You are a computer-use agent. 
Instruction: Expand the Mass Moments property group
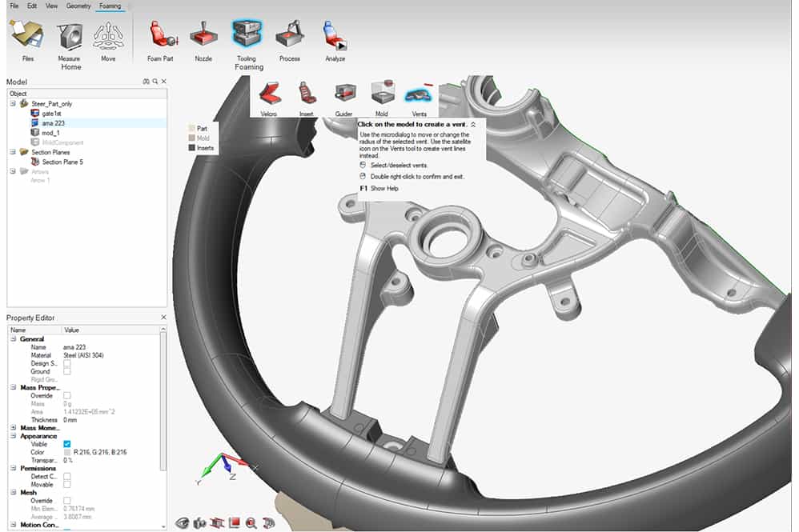pyautogui.click(x=13, y=428)
